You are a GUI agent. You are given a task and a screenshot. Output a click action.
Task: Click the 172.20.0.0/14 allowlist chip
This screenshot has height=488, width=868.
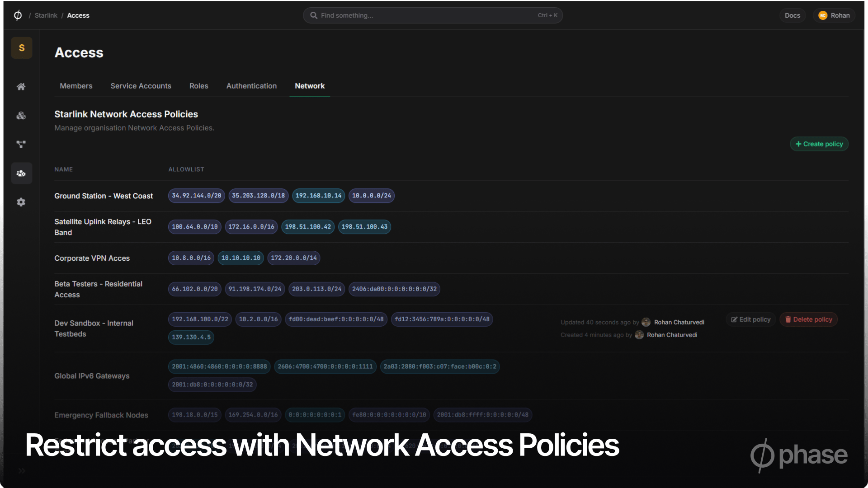(294, 258)
